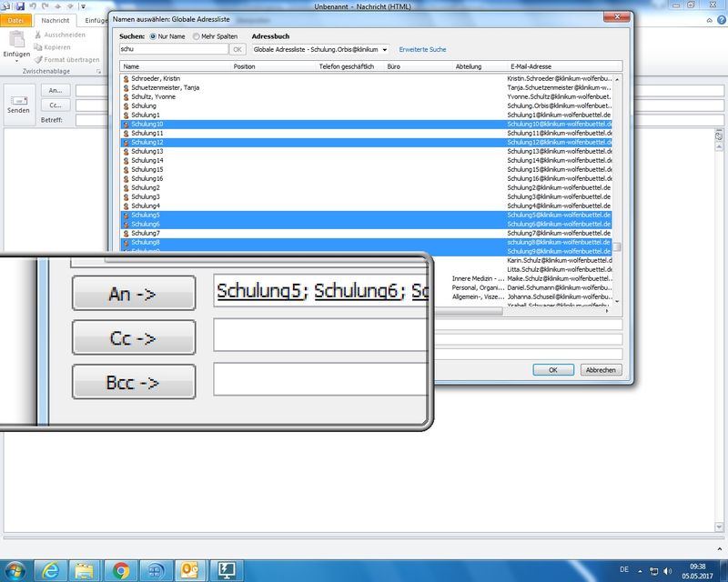Click the Redo arrow in quick access toolbar

coord(45,6)
